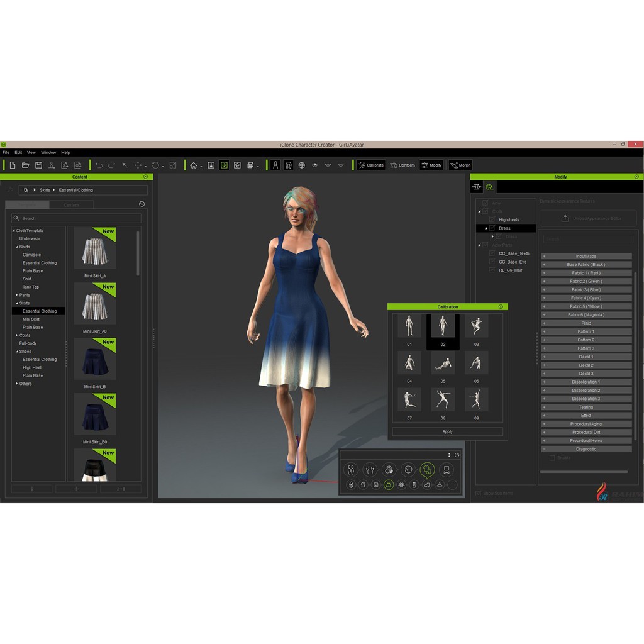Select the shoe category circle icon
Viewport: 644px width, 644px height.
427,485
